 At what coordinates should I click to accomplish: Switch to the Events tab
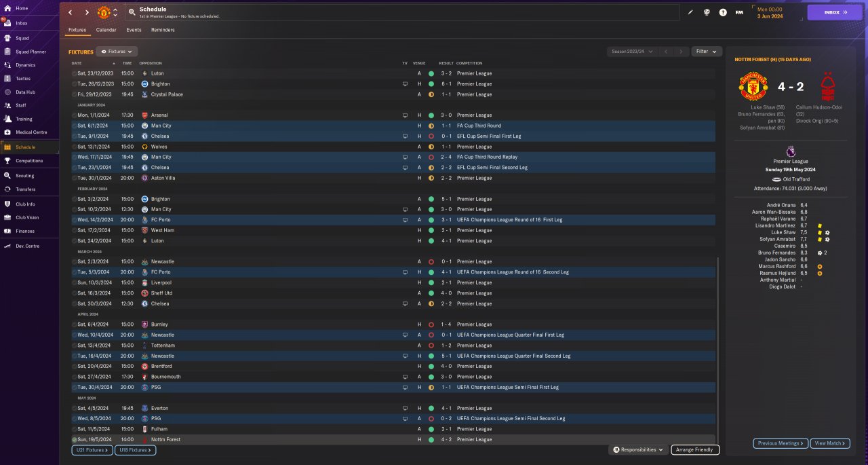134,30
